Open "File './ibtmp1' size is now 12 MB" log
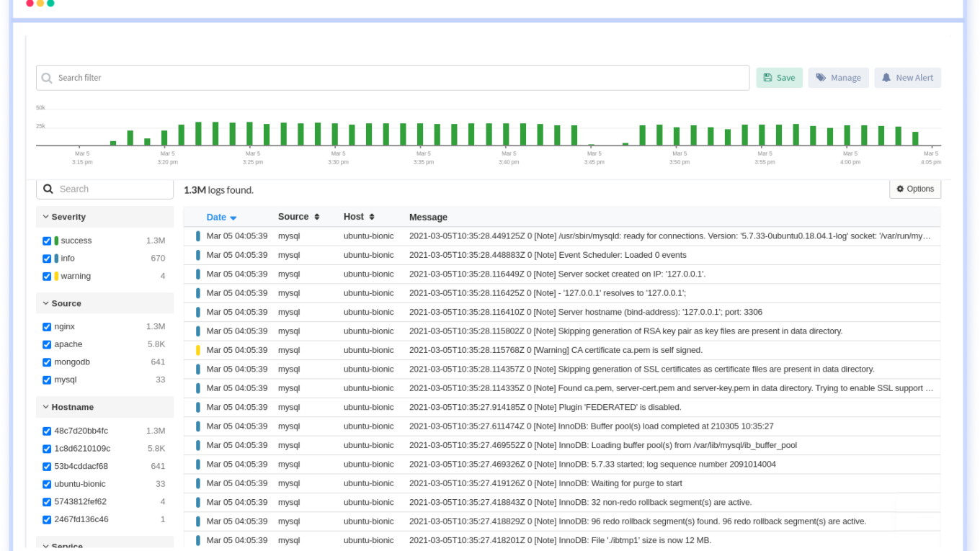Image resolution: width=980 pixels, height=551 pixels. click(561, 540)
